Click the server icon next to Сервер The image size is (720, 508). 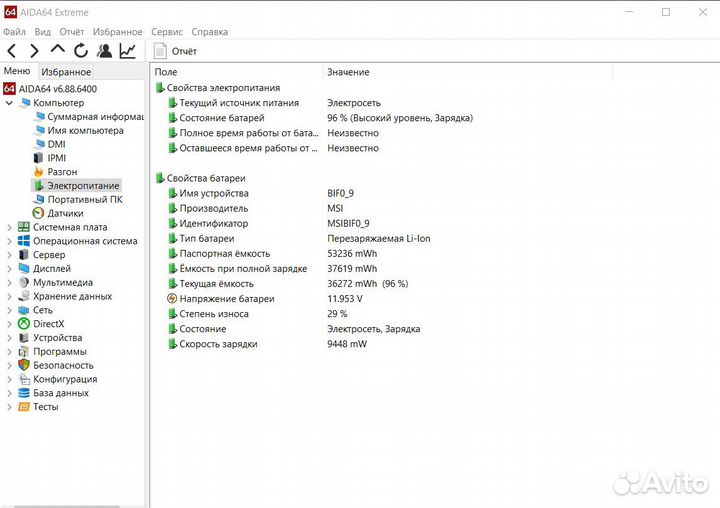(x=24, y=254)
